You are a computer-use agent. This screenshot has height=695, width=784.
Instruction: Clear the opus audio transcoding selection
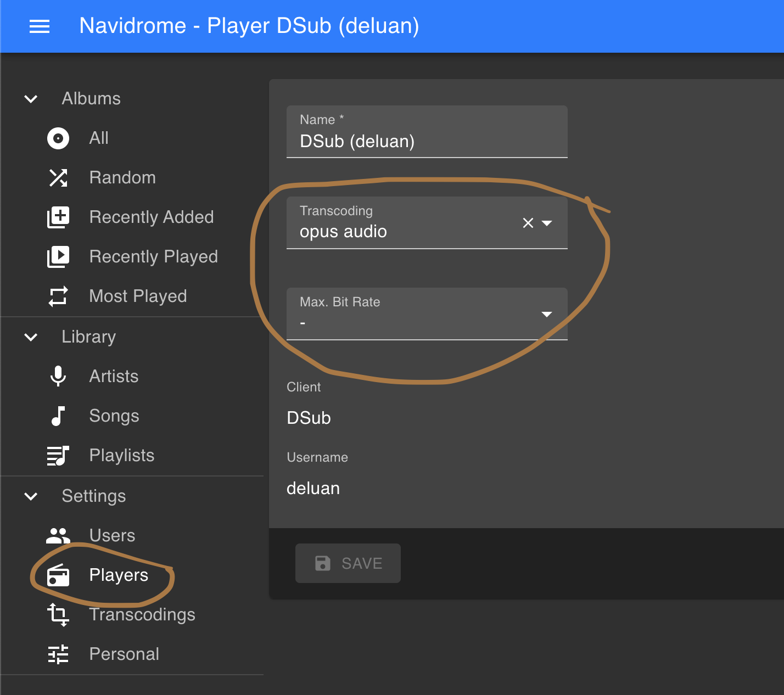pos(528,223)
